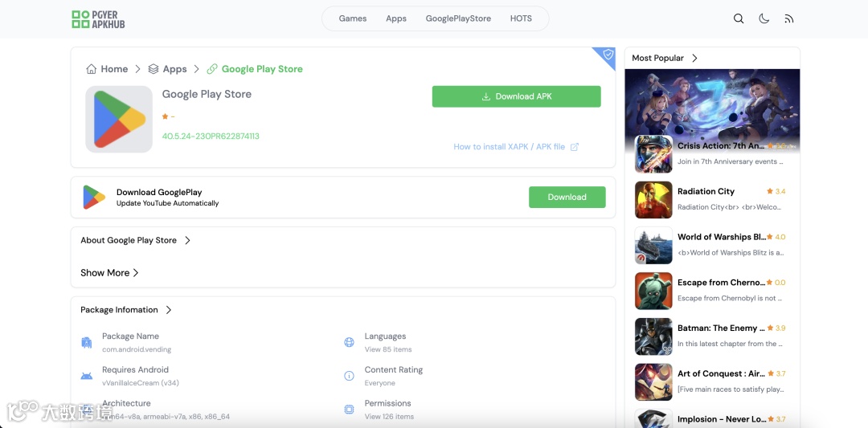This screenshot has height=428, width=868.
Task: Click the Permissions chip icon
Action: tap(350, 410)
